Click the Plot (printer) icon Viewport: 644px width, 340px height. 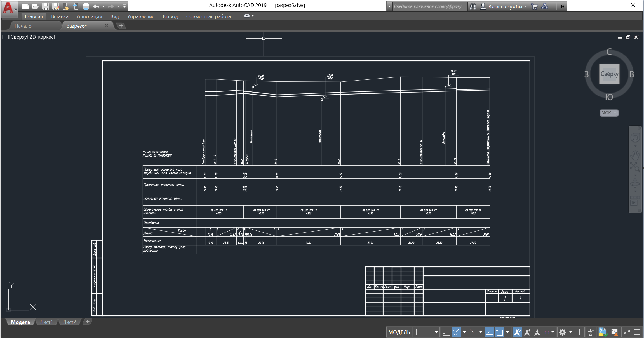tap(86, 6)
